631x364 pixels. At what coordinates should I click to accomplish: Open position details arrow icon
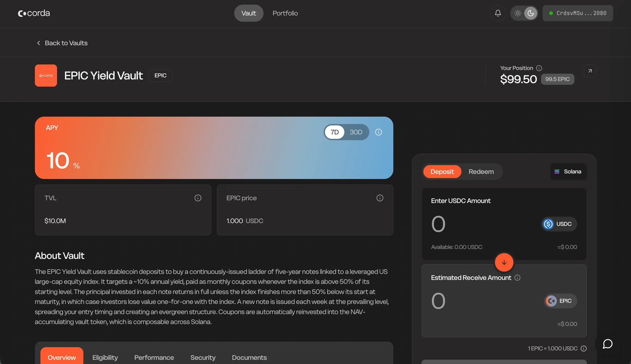590,71
